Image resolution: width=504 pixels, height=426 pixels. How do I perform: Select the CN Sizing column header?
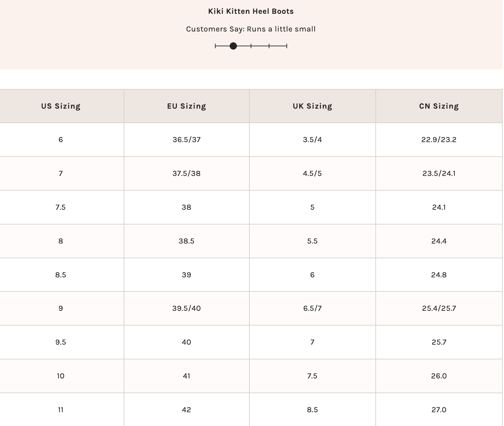[x=439, y=106]
